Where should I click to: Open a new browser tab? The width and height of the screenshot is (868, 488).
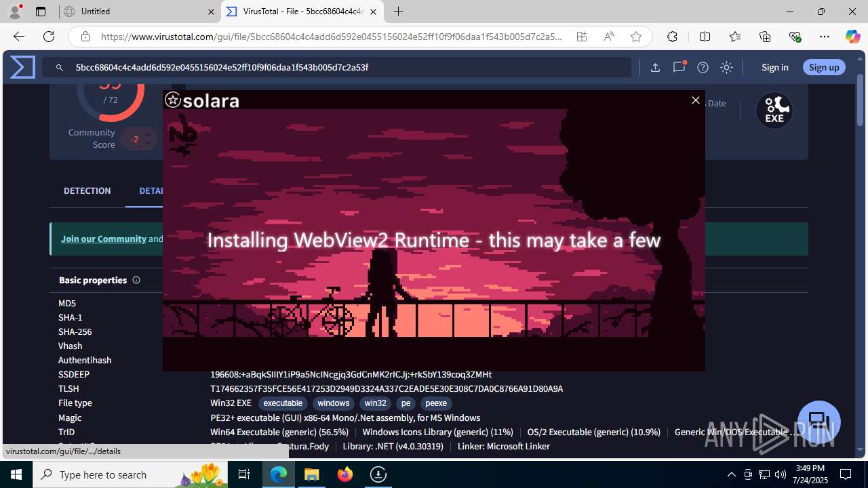(398, 12)
